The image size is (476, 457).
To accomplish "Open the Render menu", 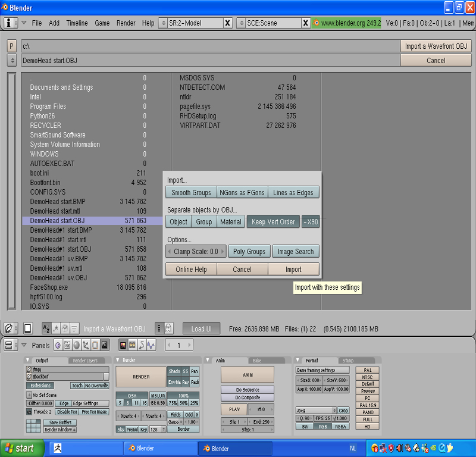I will point(126,23).
